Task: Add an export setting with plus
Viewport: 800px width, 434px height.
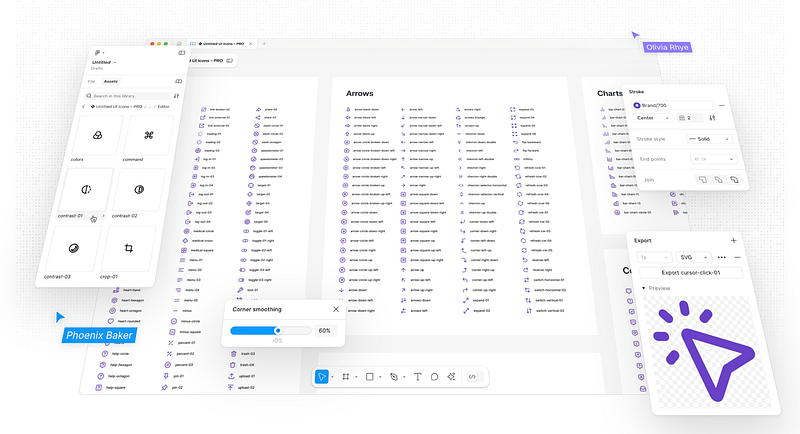Action: (x=733, y=240)
